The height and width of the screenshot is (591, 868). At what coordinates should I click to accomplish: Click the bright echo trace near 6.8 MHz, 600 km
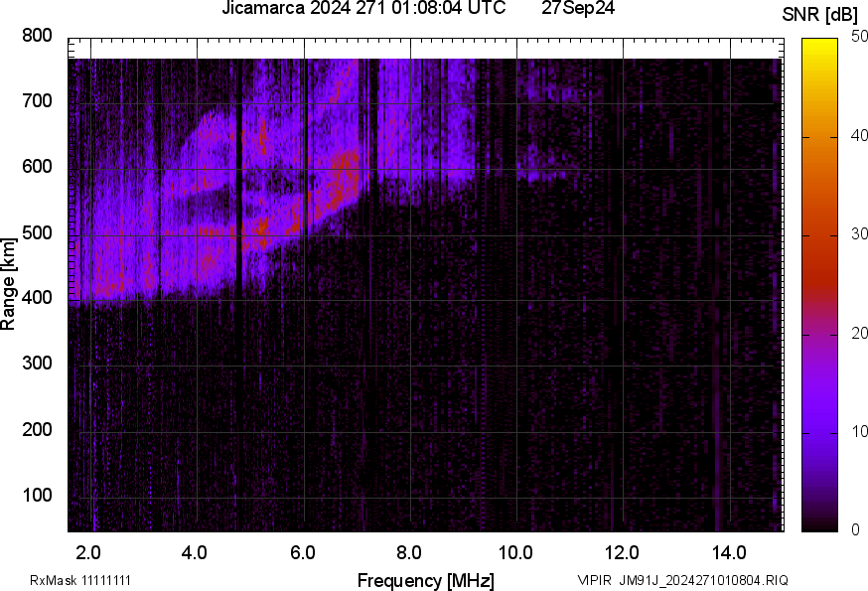(x=345, y=177)
